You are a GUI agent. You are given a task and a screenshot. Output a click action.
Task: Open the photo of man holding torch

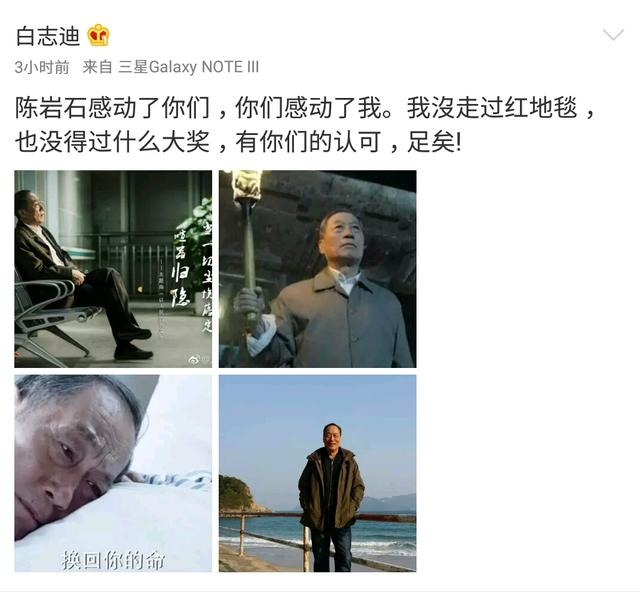click(318, 269)
